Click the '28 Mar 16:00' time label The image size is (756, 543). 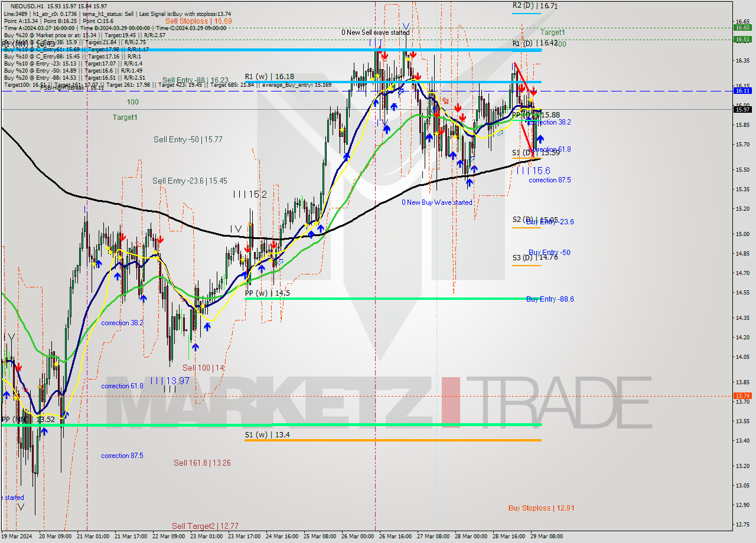point(509,537)
